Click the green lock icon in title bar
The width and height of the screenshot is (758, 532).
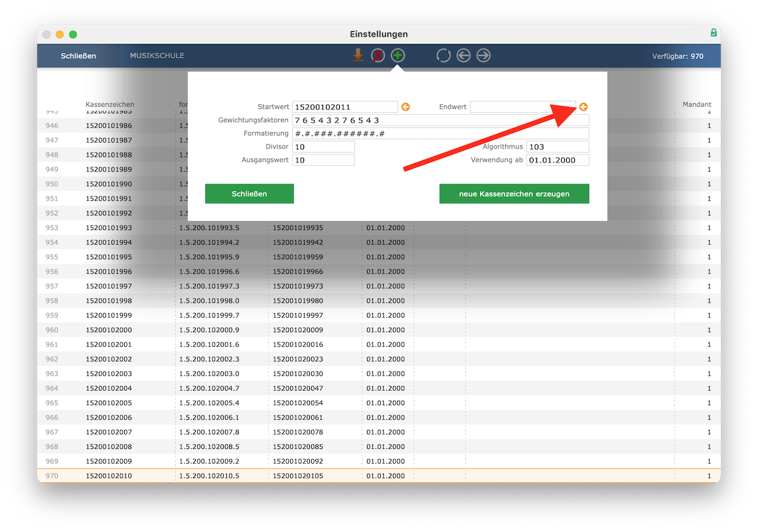714,33
